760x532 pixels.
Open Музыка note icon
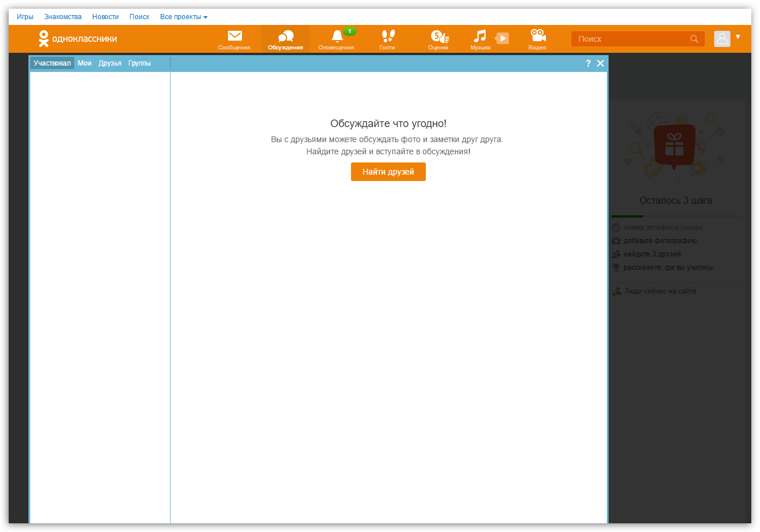point(479,37)
